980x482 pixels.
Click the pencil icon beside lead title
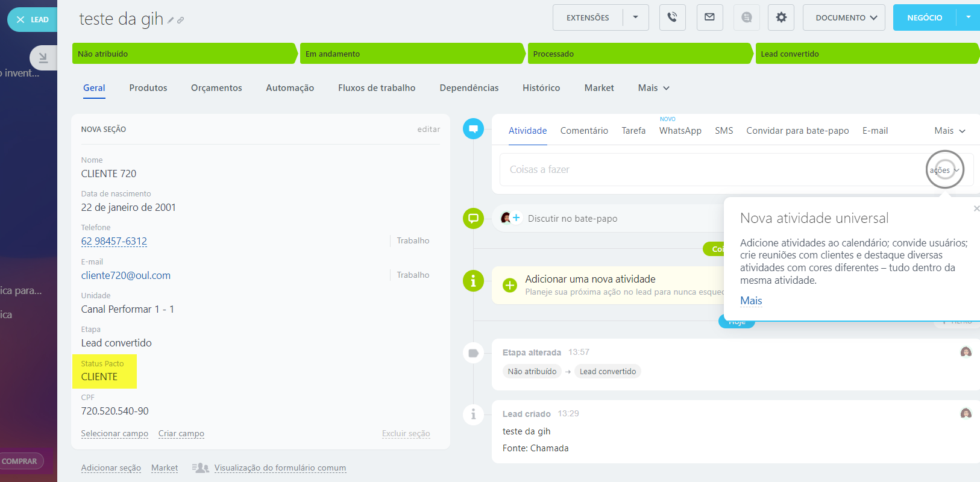tap(171, 20)
